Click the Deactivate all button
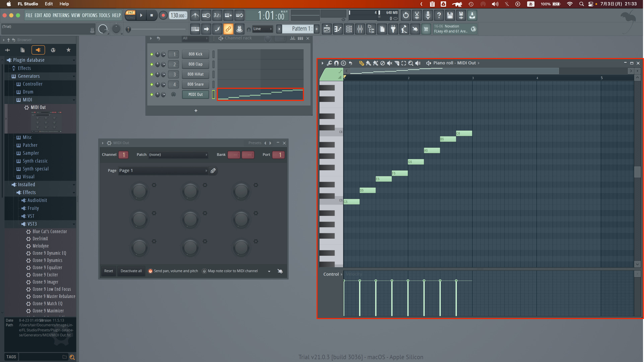 pyautogui.click(x=131, y=271)
